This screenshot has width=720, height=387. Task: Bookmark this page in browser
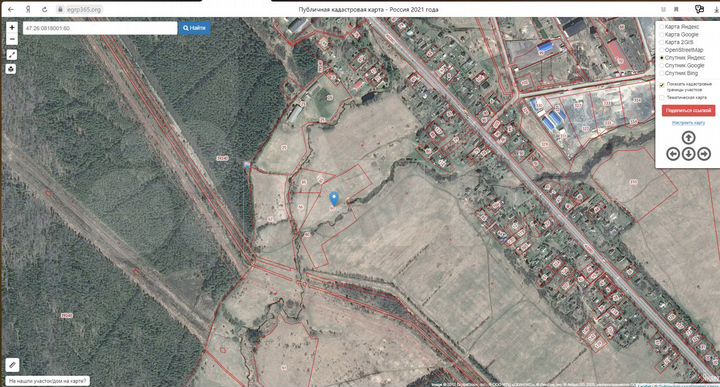click(676, 9)
